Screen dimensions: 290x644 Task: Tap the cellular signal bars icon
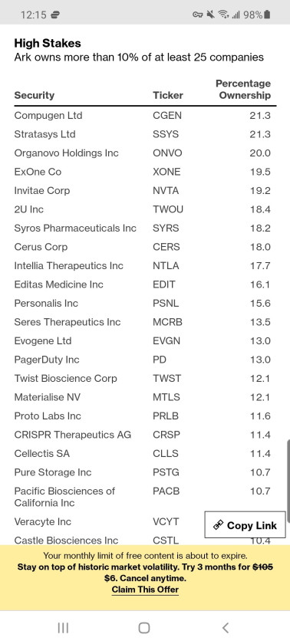click(236, 15)
